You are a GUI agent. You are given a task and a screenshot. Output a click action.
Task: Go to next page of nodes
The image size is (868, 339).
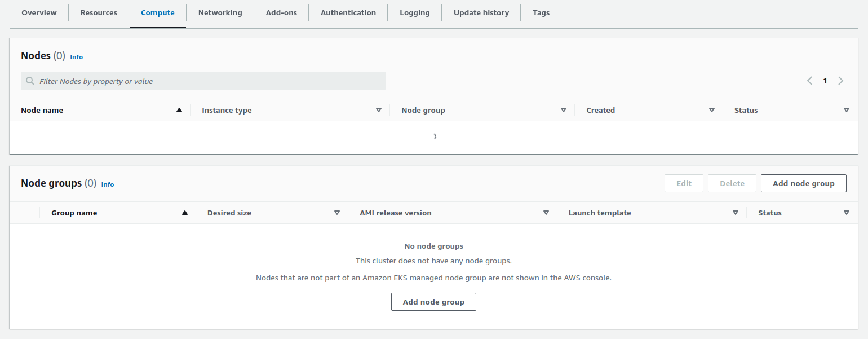(840, 81)
